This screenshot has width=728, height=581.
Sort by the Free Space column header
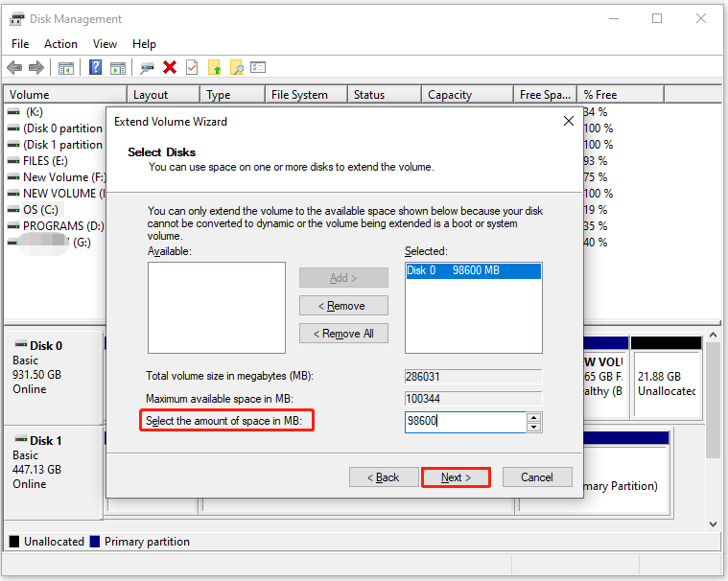(545, 95)
